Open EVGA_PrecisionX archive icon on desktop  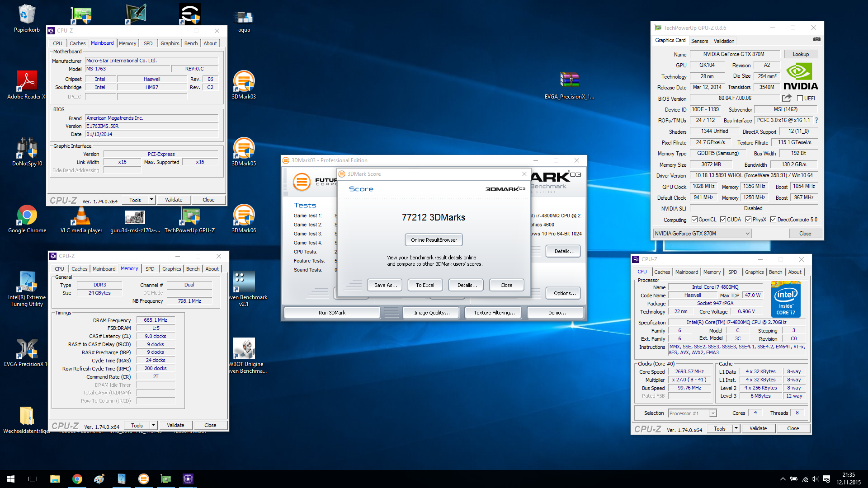point(569,85)
